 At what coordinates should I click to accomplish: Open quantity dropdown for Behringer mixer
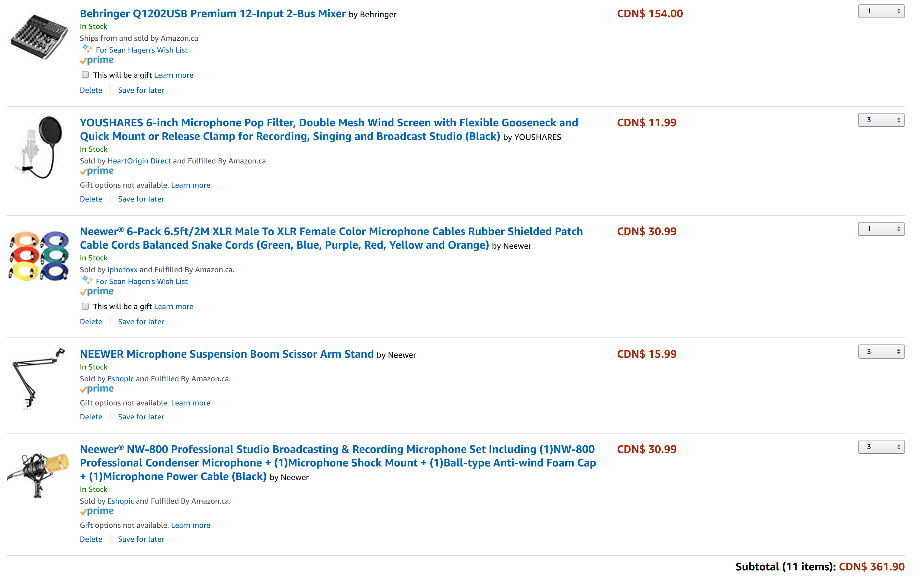click(881, 11)
